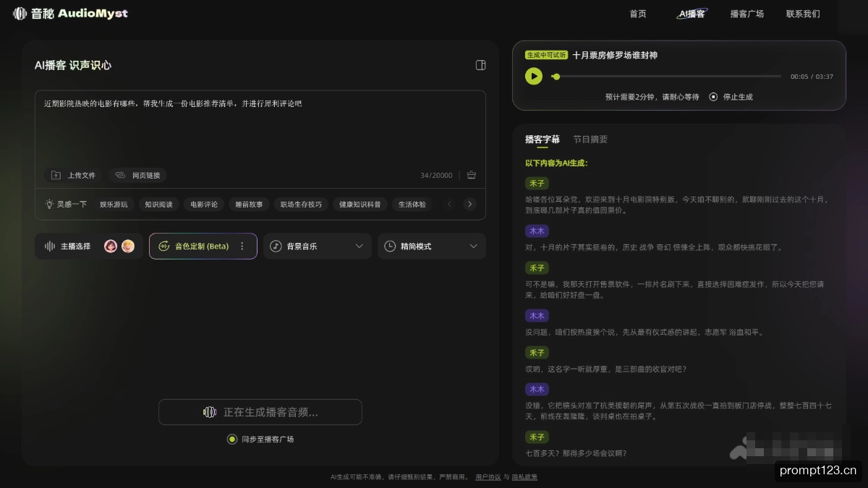868x488 pixels.
Task: Select the first pink-haired host avatar
Action: pos(111,246)
